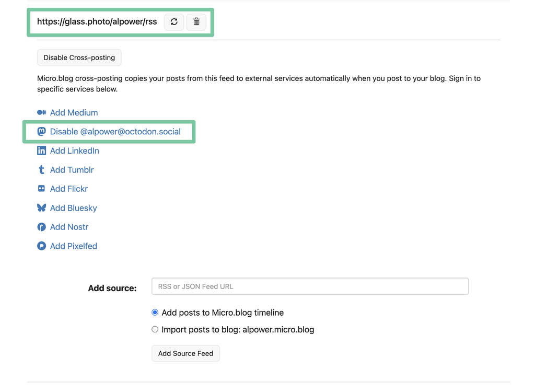Disable @alpower@octodon.social cross-posting

click(x=115, y=132)
